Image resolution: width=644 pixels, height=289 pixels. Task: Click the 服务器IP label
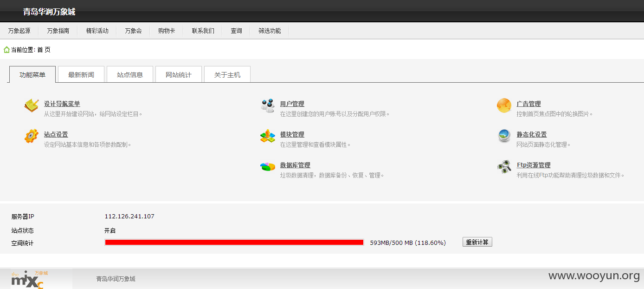pos(23,217)
